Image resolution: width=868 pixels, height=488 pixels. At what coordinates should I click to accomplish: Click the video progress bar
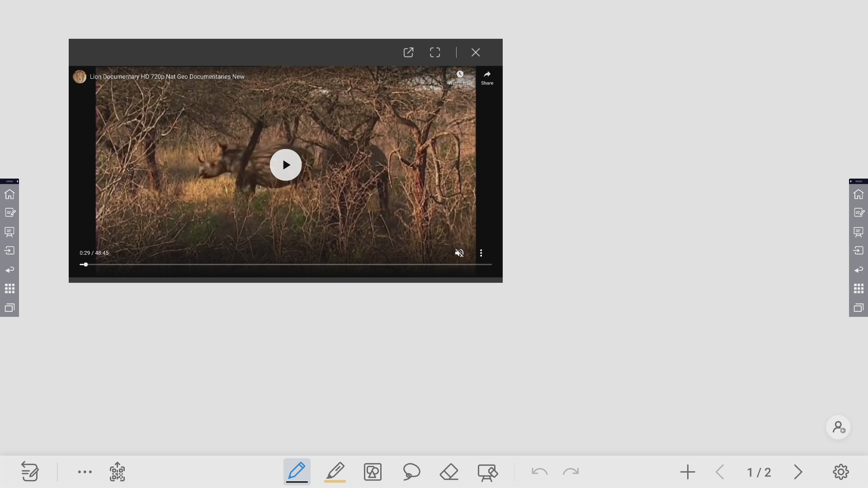tap(286, 264)
